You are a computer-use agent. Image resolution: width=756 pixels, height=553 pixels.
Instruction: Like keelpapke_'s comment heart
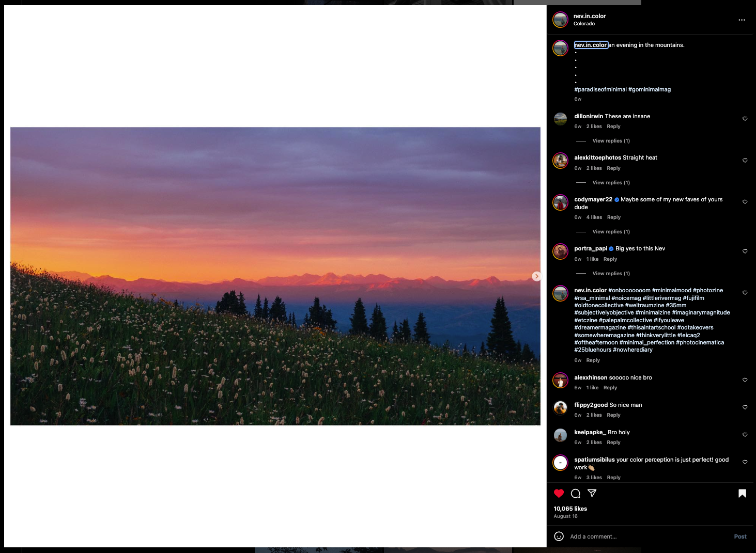pyautogui.click(x=745, y=435)
